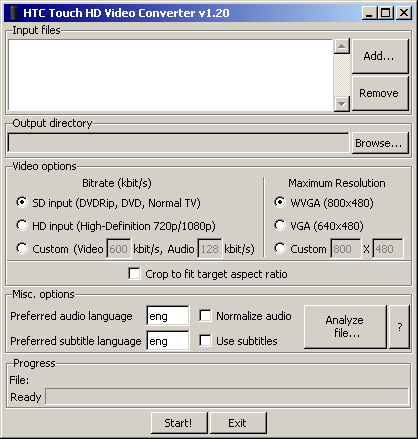Maximize the Video Converter window
The height and width of the screenshot is (439, 418).
click(x=386, y=13)
